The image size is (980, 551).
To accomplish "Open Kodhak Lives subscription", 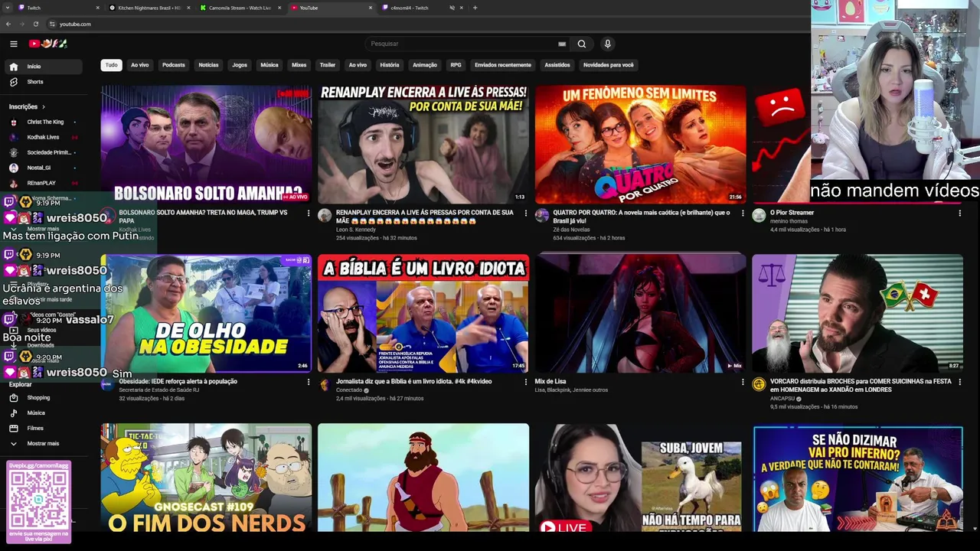I will click(44, 137).
